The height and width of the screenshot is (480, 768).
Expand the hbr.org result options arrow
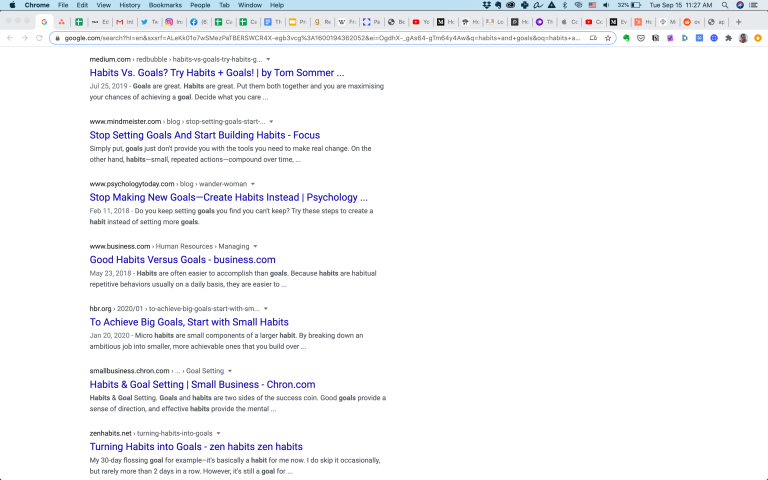[x=265, y=309]
